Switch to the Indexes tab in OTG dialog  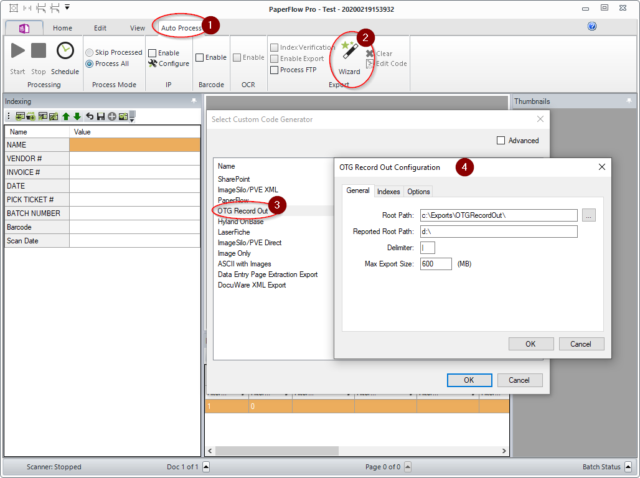(388, 191)
